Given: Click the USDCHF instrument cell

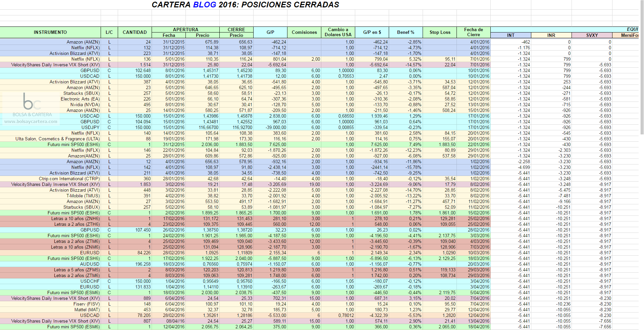Looking at the screenshot, I should tap(50, 281).
